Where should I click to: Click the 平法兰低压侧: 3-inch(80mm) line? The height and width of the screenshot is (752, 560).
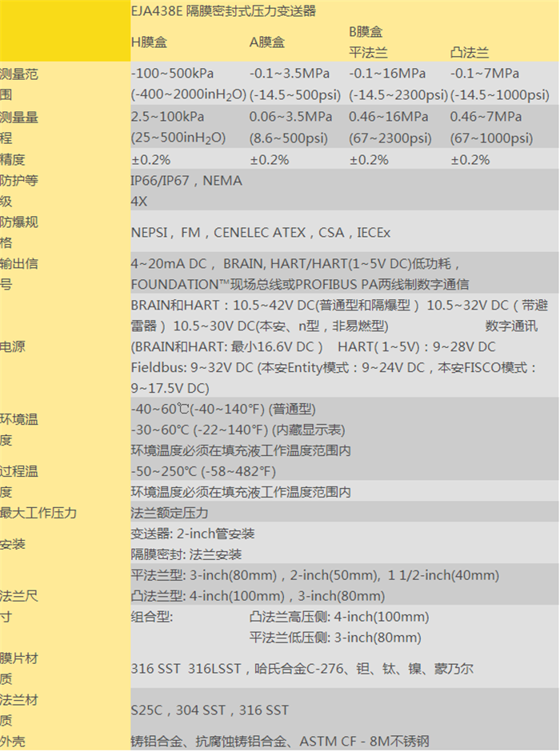[335, 638]
